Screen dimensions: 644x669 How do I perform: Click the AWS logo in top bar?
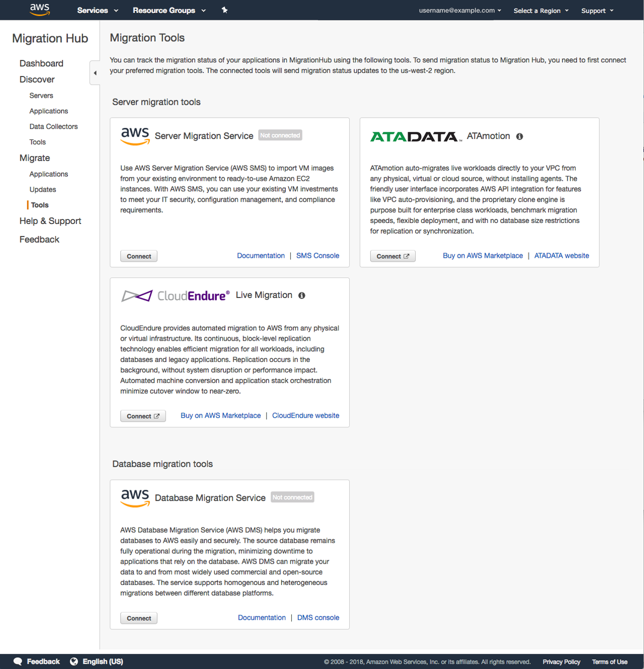click(40, 10)
